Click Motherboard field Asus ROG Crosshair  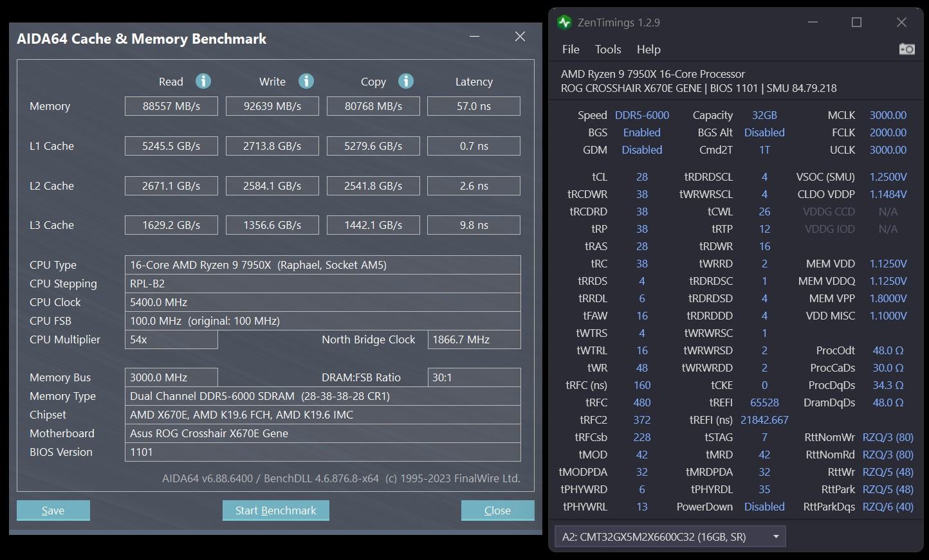pos(322,433)
